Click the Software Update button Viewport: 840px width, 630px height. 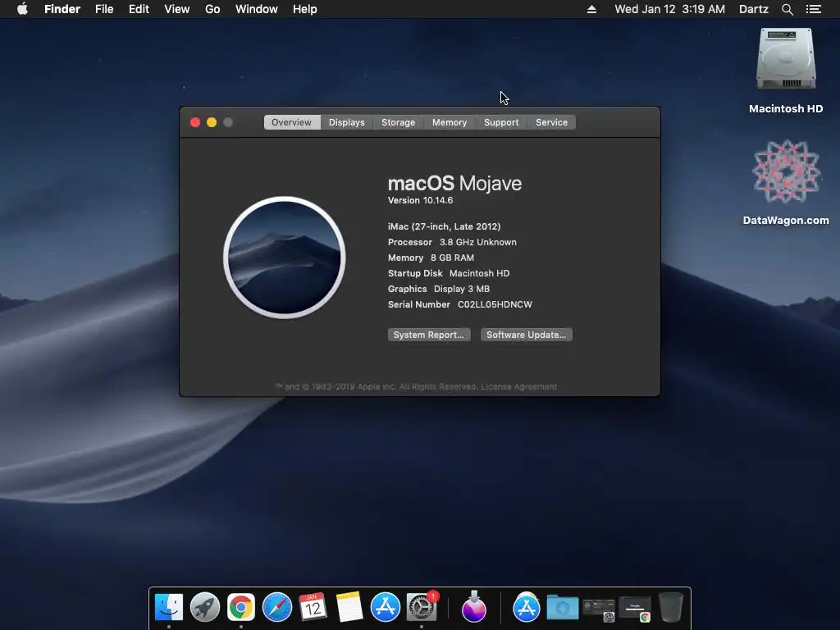click(x=526, y=335)
